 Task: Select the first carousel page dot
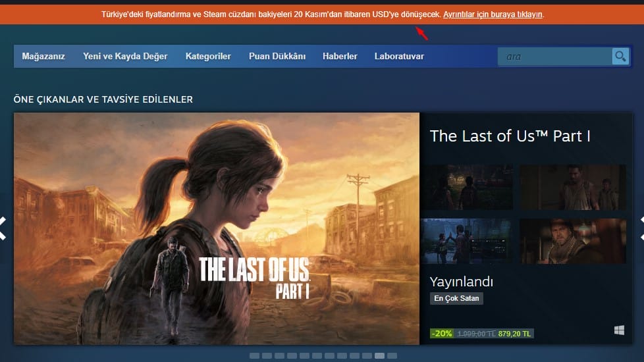click(254, 355)
